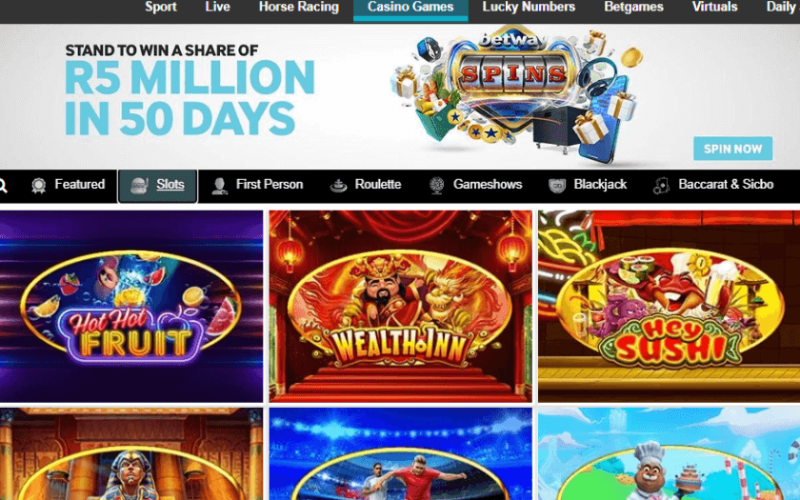Screen dimensions: 800x500
Task: Click the search magnifier icon
Action: coord(3,186)
